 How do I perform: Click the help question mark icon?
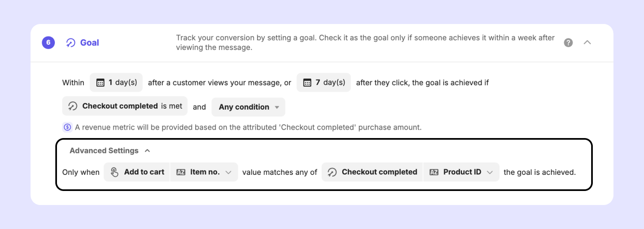pos(568,43)
